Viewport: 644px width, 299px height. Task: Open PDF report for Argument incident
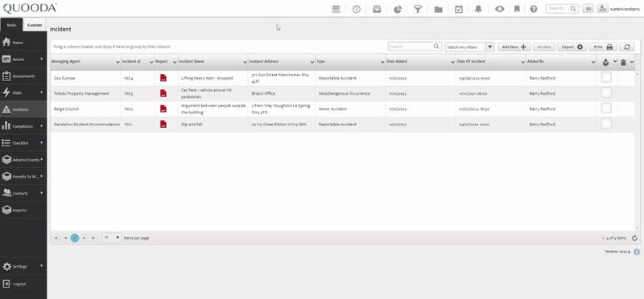(x=163, y=109)
